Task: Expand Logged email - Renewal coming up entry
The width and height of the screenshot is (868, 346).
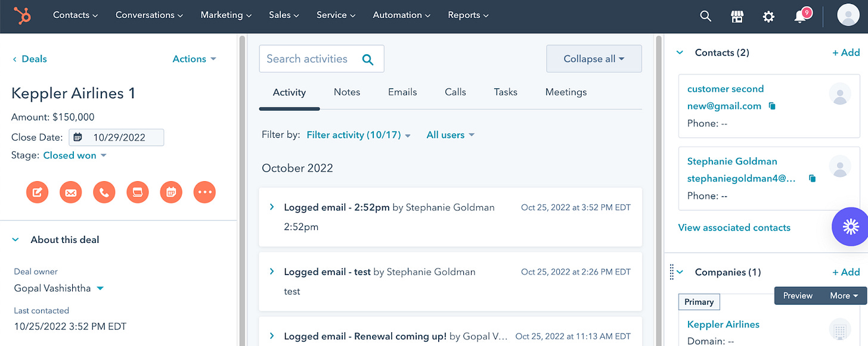Action: click(272, 336)
